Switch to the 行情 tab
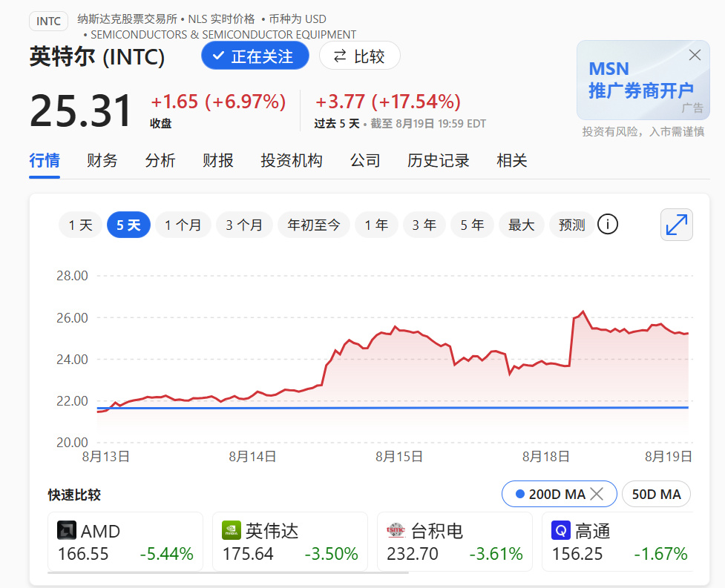Screen dimensions: 725x588 tap(45, 161)
